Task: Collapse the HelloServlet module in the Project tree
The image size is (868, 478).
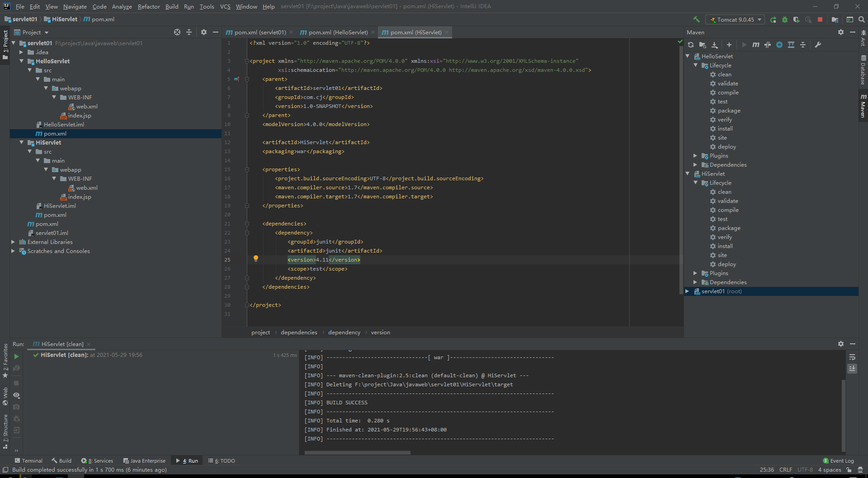Action: coord(21,61)
